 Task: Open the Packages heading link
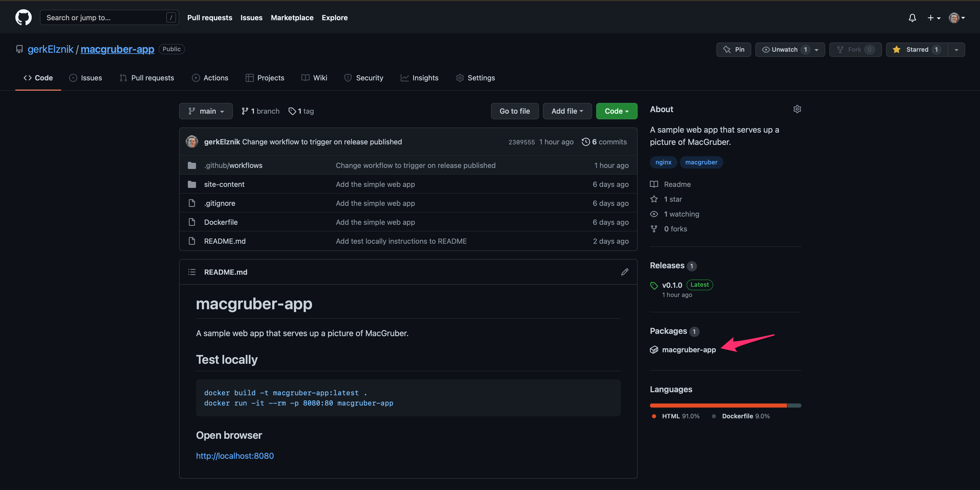pyautogui.click(x=674, y=331)
